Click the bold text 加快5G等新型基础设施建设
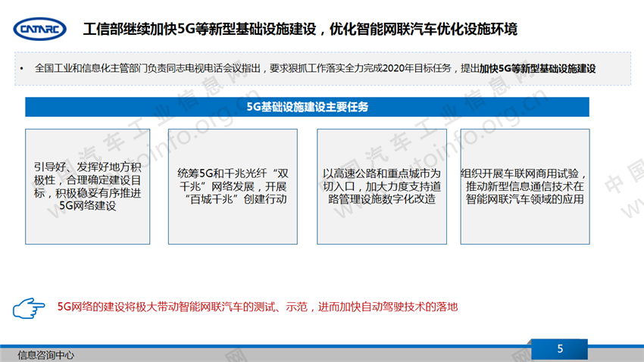Viewport: 644px width, 362px height. point(538,69)
